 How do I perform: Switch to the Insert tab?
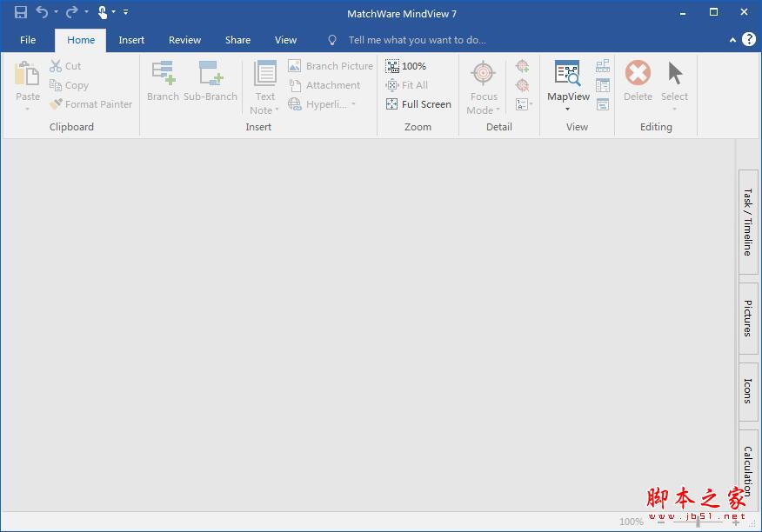(x=131, y=40)
